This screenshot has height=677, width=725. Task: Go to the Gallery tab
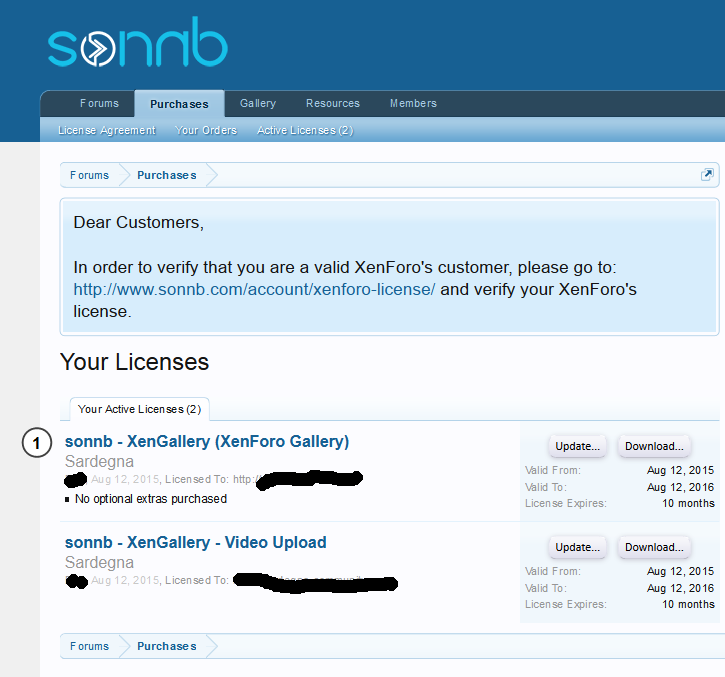pyautogui.click(x=258, y=104)
